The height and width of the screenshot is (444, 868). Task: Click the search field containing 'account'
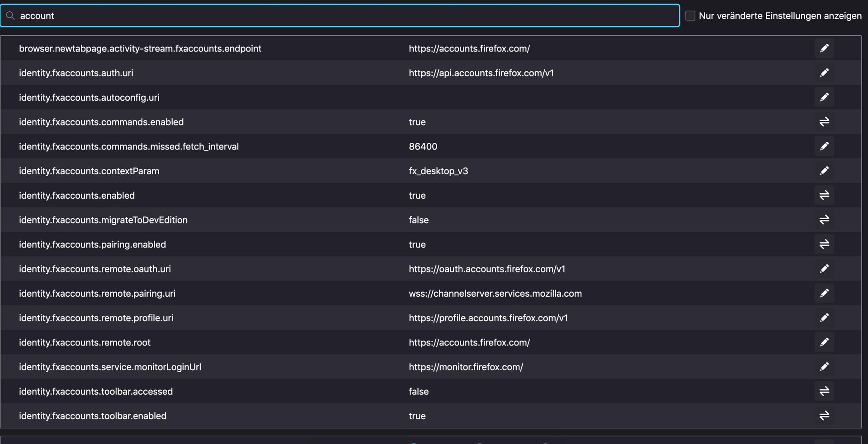pos(339,16)
